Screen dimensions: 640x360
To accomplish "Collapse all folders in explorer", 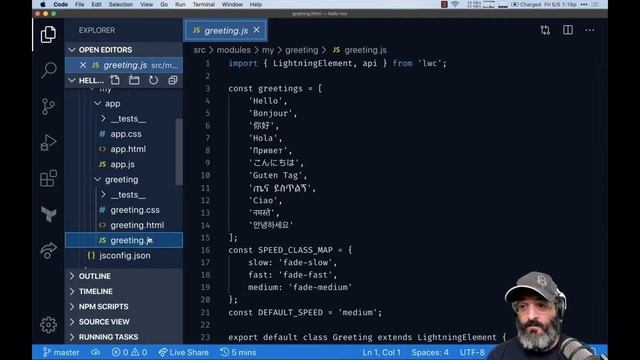I will [x=173, y=80].
